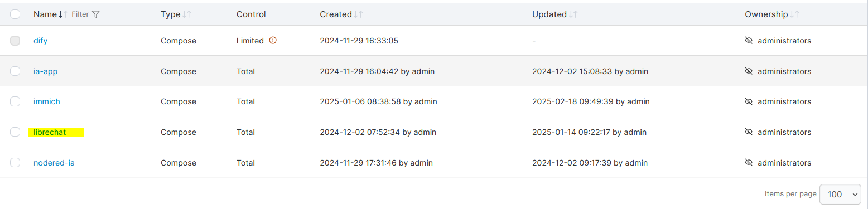Click the hidden-eye ownership icon for dify
The image size is (868, 209).
point(749,41)
